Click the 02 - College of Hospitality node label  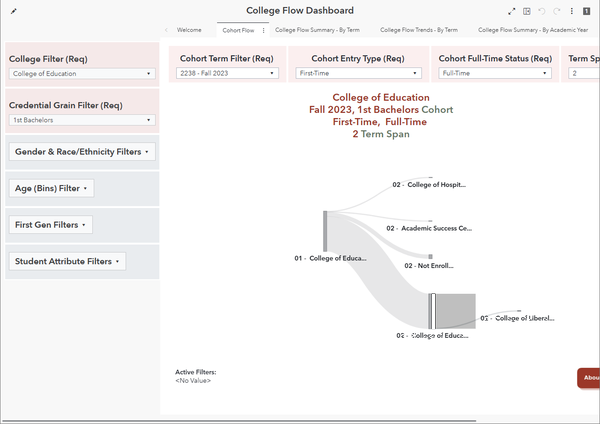429,185
